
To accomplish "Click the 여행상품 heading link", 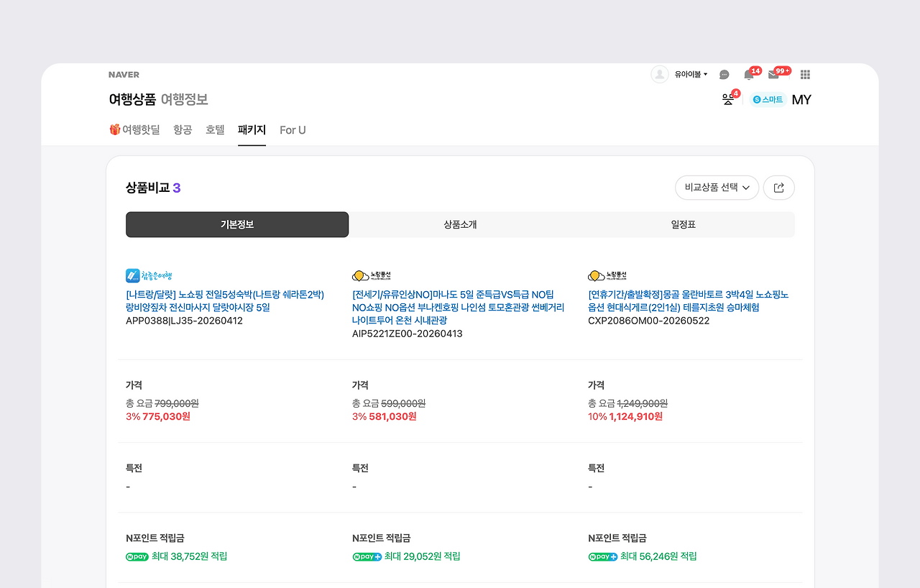I will pyautogui.click(x=132, y=100).
